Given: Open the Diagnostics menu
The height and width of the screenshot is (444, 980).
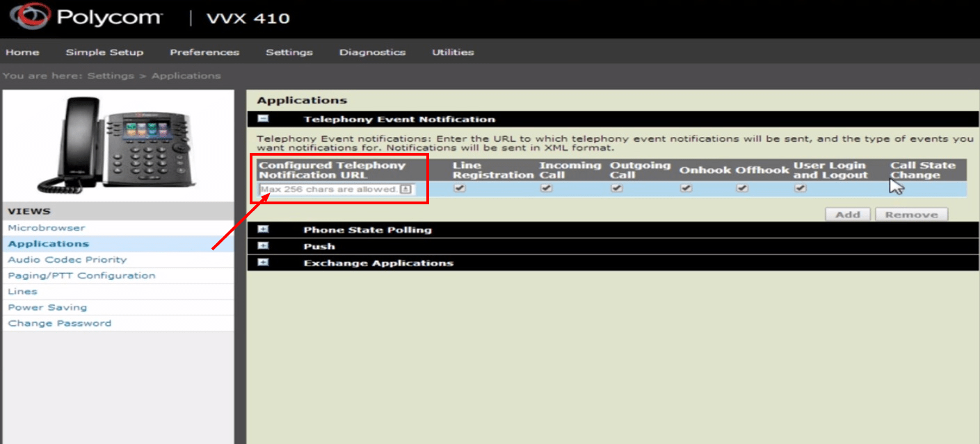Looking at the screenshot, I should pos(372,51).
